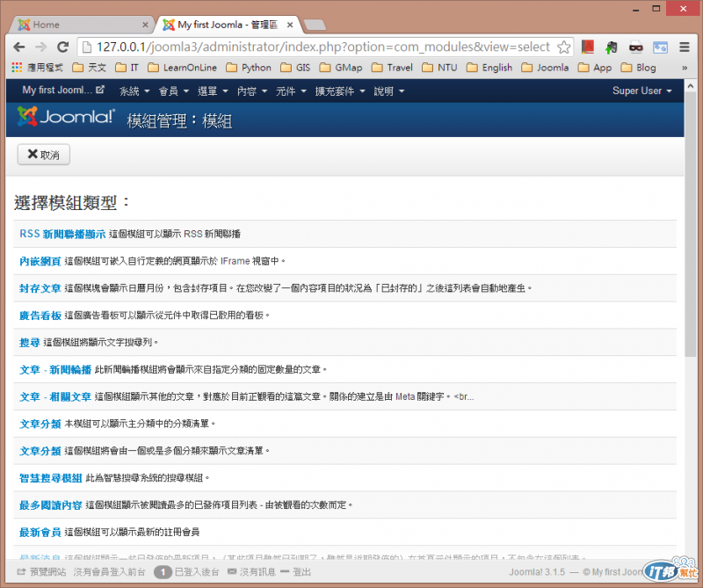
Task: Click the blue window extension icon
Action: [x=660, y=47]
